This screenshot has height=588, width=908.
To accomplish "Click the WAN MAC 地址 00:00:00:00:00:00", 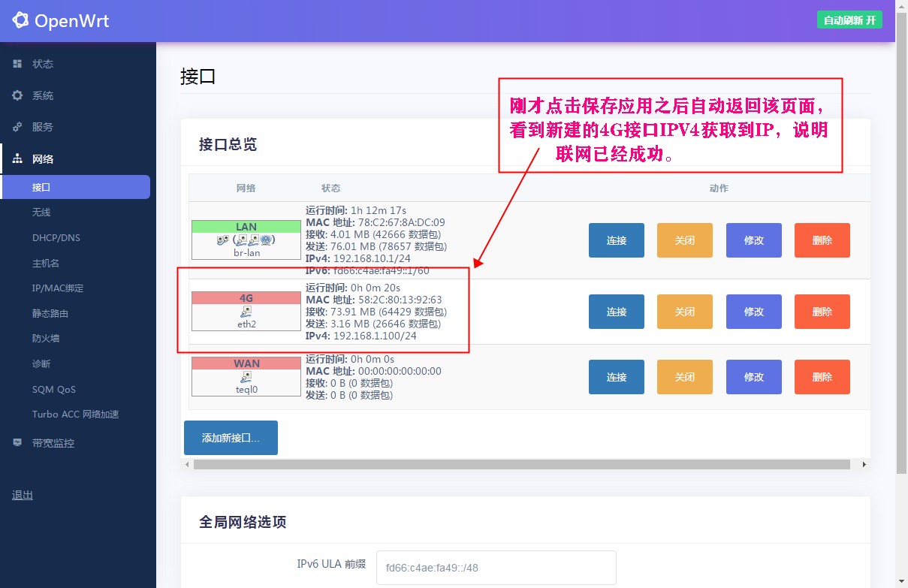I will point(374,371).
